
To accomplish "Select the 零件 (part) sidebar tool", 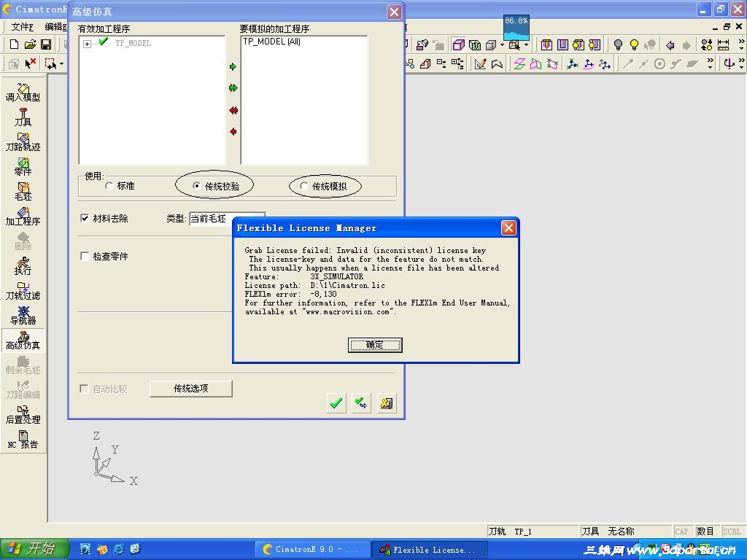I will tap(23, 167).
